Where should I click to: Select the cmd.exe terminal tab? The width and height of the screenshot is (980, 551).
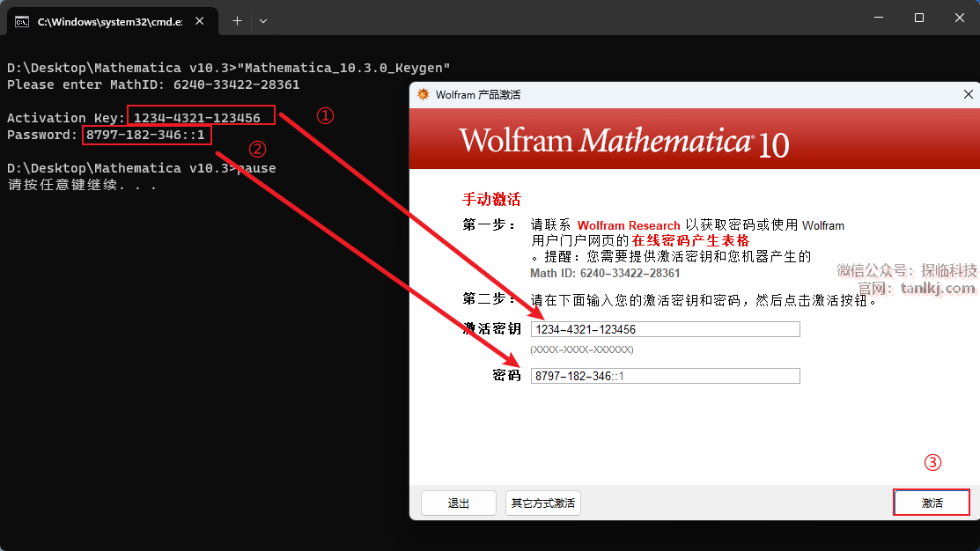pyautogui.click(x=113, y=21)
